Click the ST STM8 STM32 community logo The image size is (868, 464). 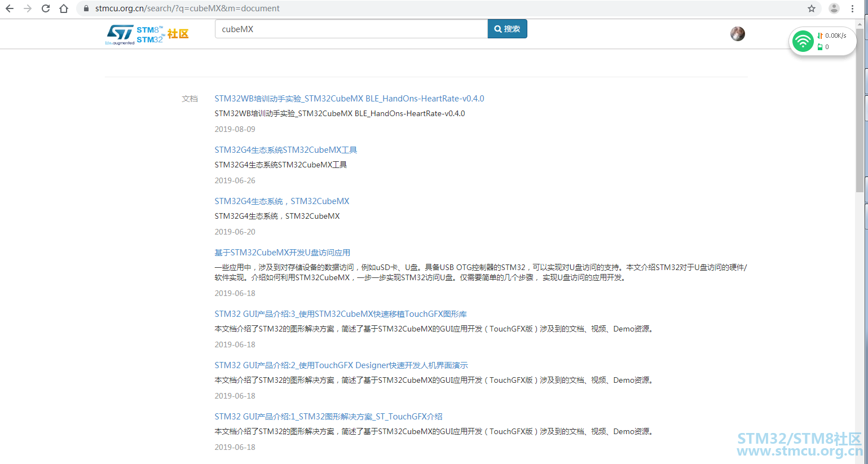[x=147, y=34]
